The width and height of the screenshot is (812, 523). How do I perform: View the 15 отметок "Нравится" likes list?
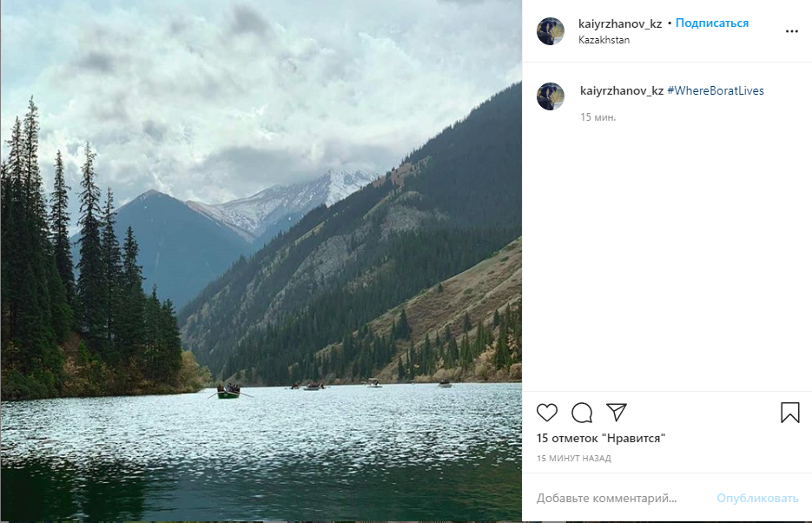click(x=601, y=439)
